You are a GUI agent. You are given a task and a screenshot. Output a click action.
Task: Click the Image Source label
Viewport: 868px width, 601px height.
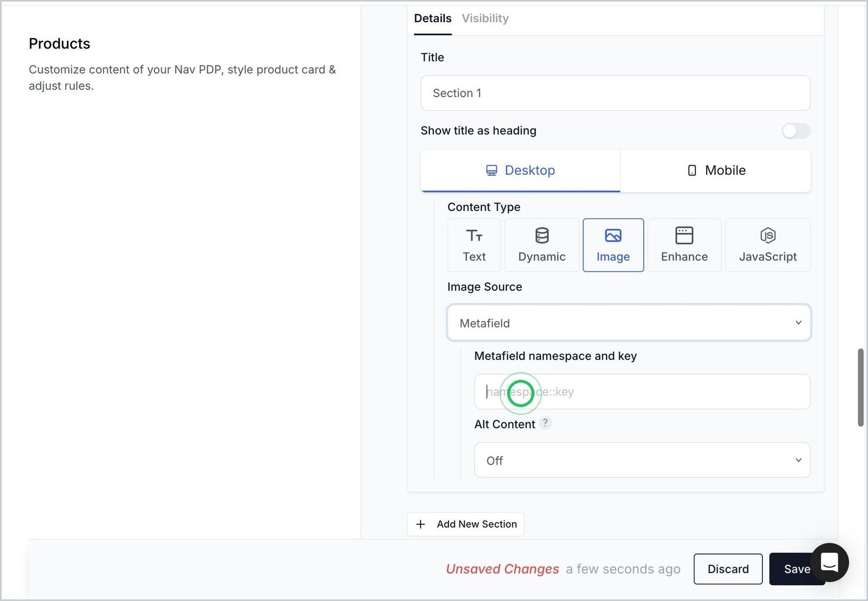pyautogui.click(x=485, y=287)
